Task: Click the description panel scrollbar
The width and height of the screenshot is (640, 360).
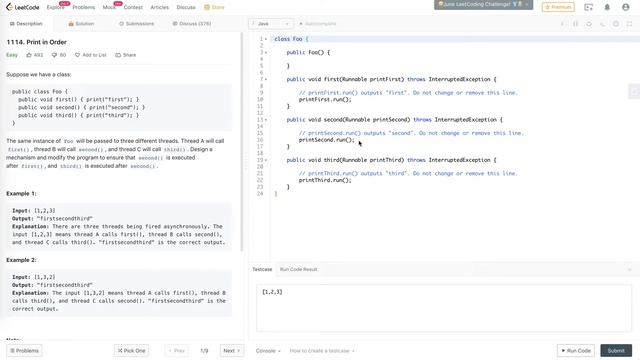Action: (242, 142)
